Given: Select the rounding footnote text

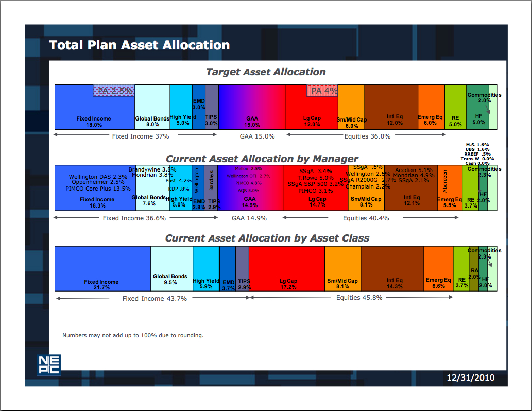Looking at the screenshot, I should click(x=133, y=335).
